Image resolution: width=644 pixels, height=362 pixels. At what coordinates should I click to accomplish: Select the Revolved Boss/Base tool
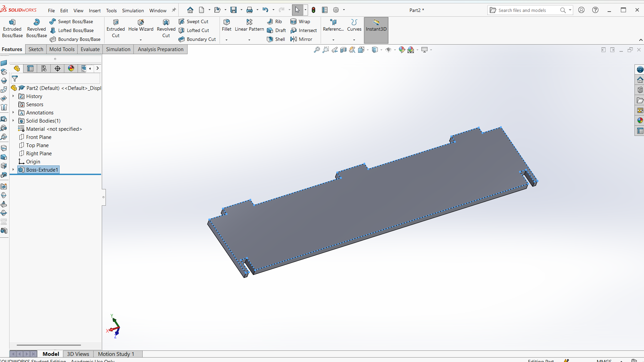tap(36, 28)
